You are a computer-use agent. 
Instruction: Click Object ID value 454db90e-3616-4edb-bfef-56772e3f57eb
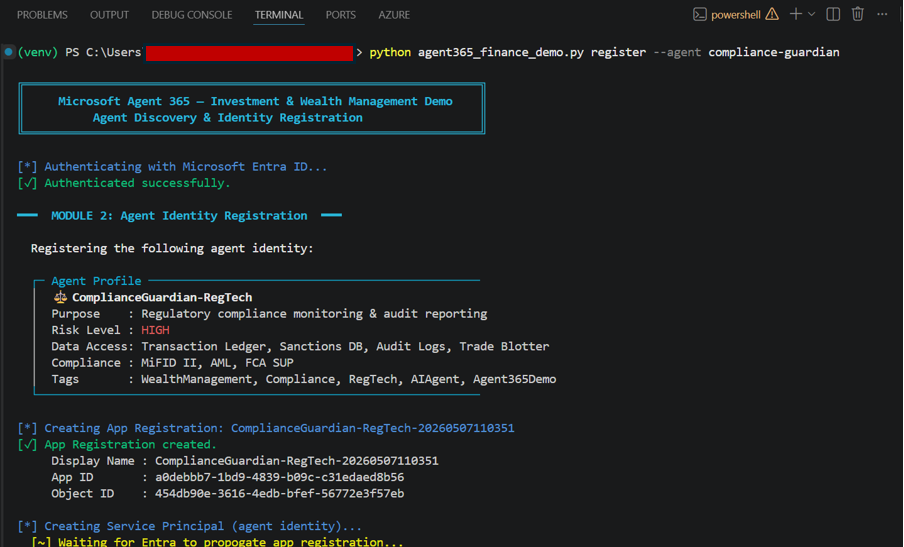pos(280,493)
